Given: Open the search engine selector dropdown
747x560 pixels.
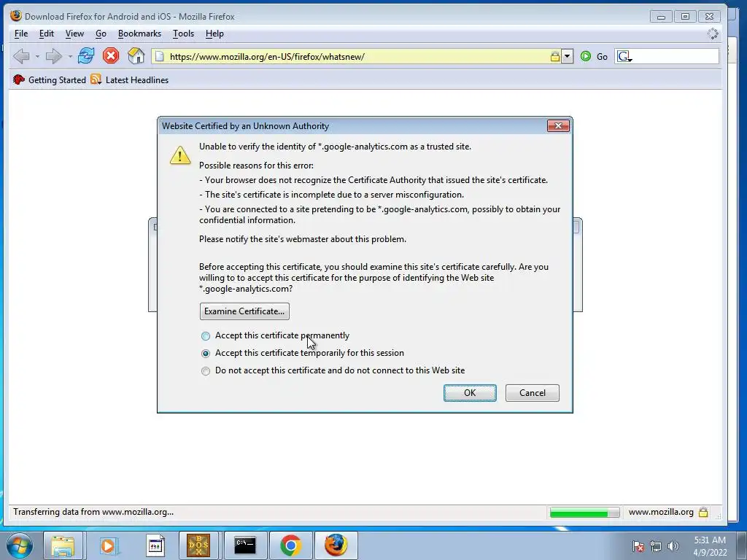Looking at the screenshot, I should (625, 57).
